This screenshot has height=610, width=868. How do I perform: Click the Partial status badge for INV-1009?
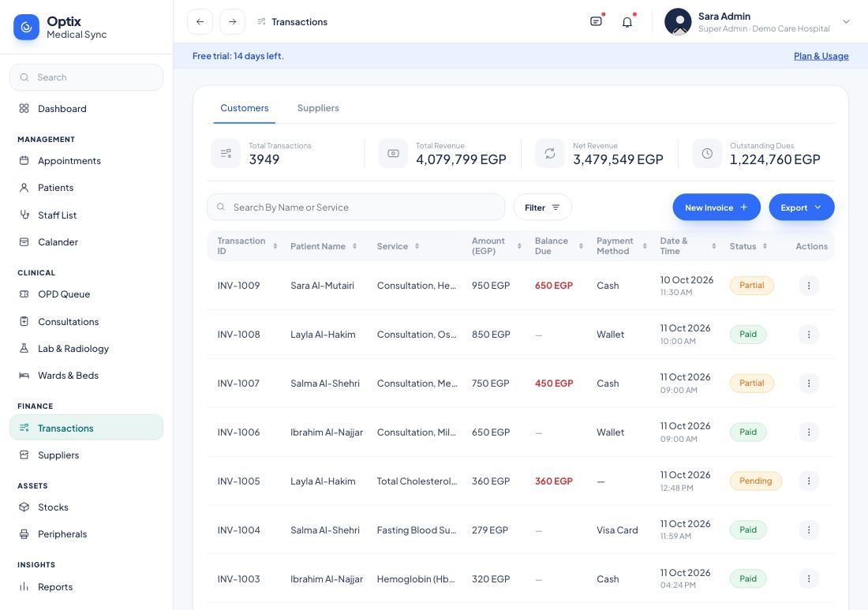tap(752, 286)
